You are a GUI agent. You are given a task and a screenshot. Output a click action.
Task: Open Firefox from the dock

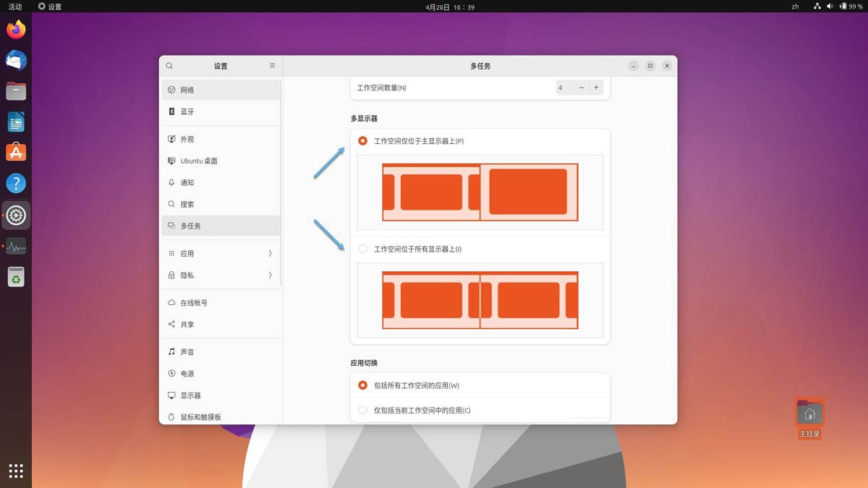coord(16,30)
